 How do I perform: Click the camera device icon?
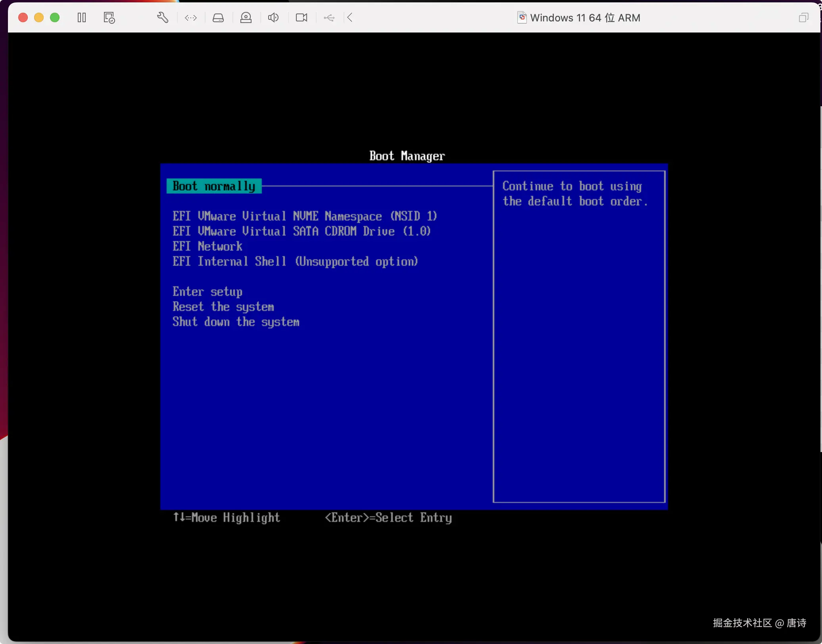[302, 17]
